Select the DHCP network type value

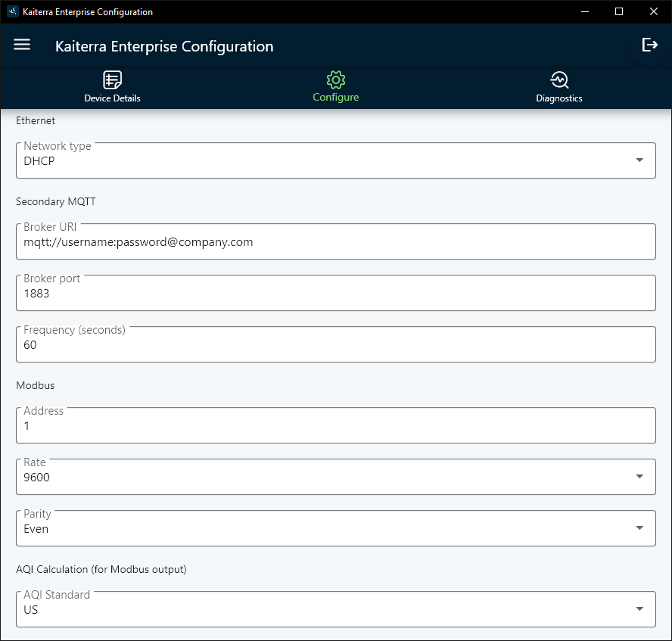point(39,161)
